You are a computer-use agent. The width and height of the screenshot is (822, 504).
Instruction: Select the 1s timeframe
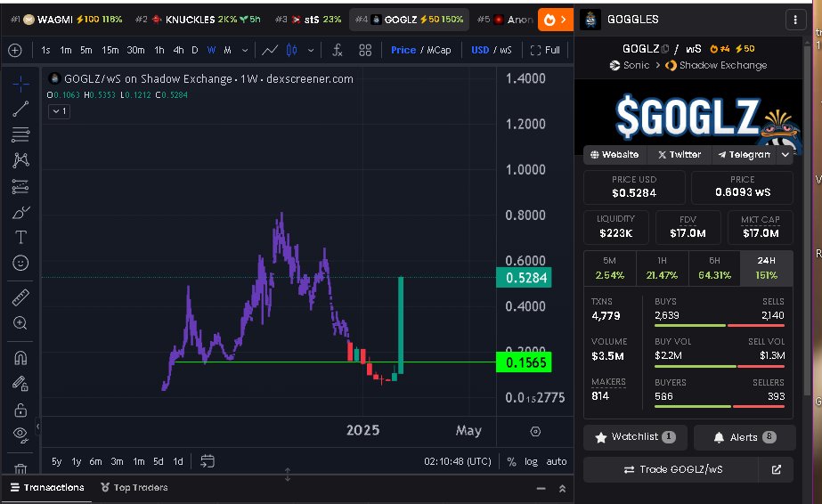point(45,50)
